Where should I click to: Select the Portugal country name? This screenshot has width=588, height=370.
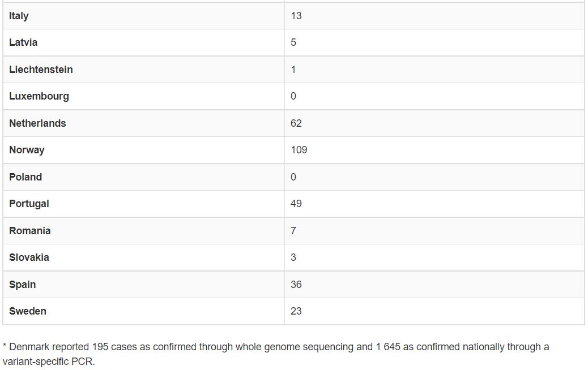pyautogui.click(x=29, y=204)
